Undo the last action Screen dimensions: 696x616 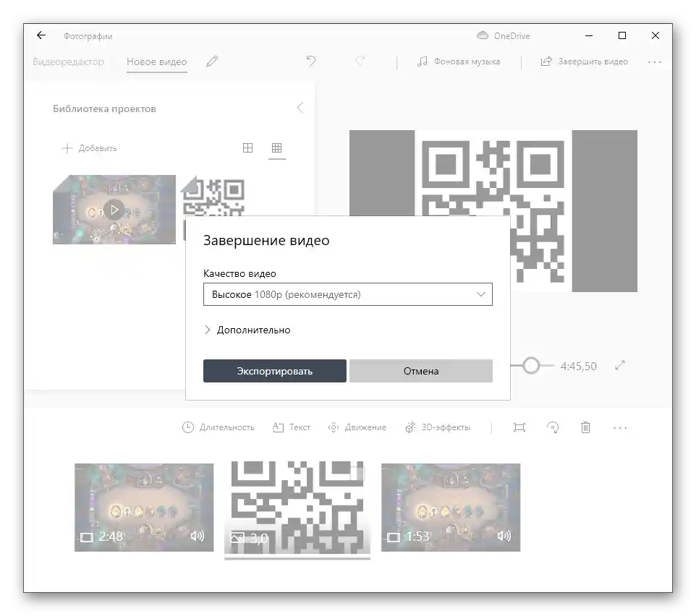pyautogui.click(x=310, y=61)
